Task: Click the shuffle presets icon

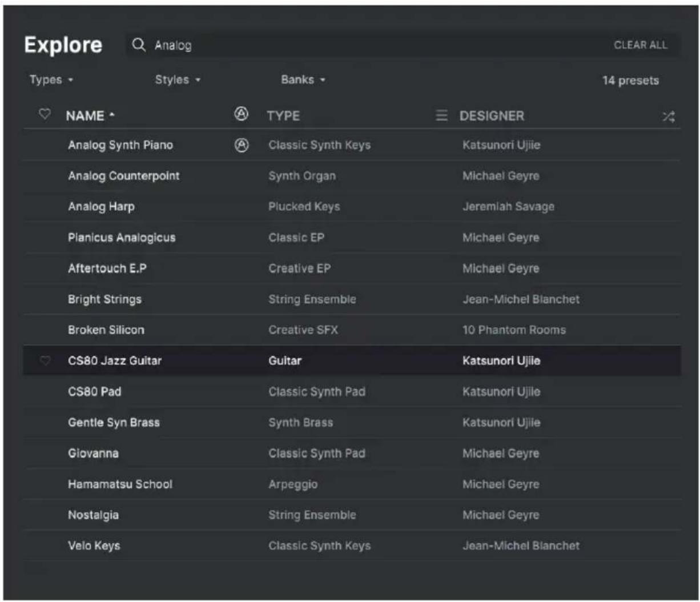Action: pos(668,117)
